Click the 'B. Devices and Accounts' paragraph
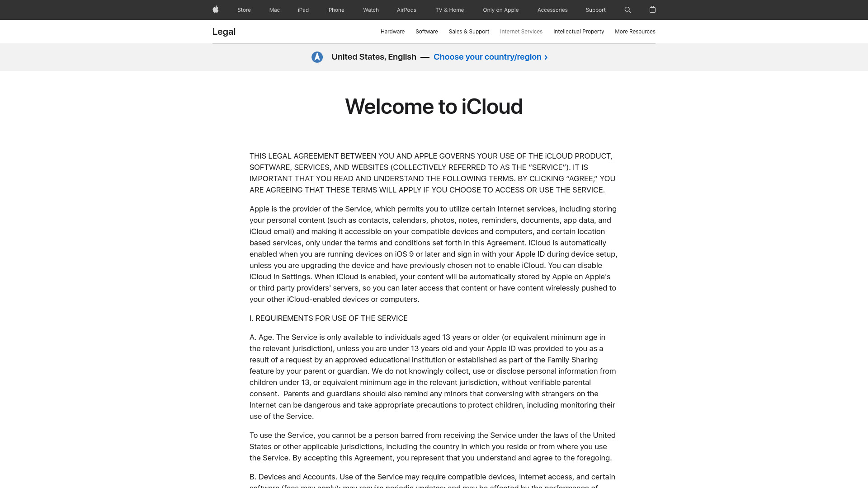This screenshot has height=488, width=868. coord(434,480)
